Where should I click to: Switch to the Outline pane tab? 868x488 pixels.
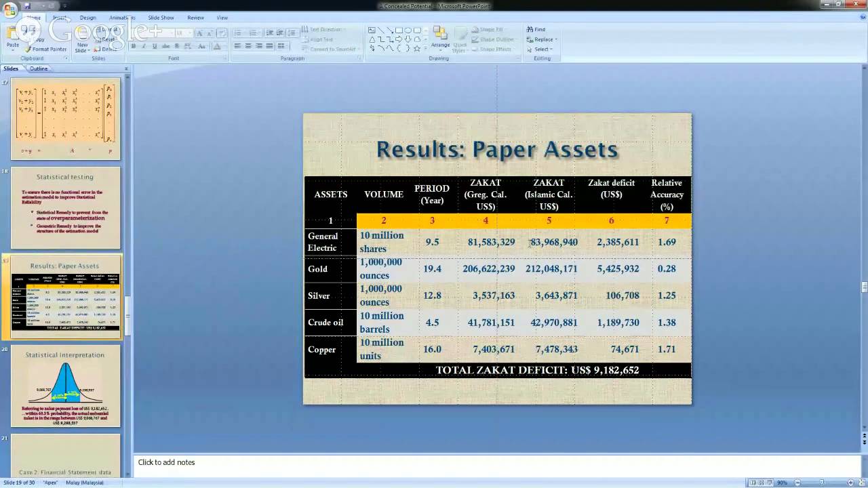click(39, 68)
